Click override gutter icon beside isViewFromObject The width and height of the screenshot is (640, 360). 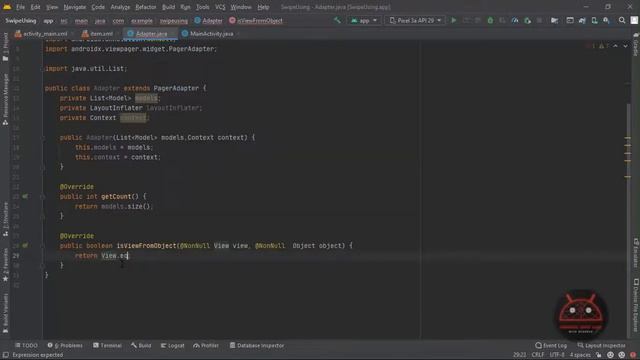point(25,246)
